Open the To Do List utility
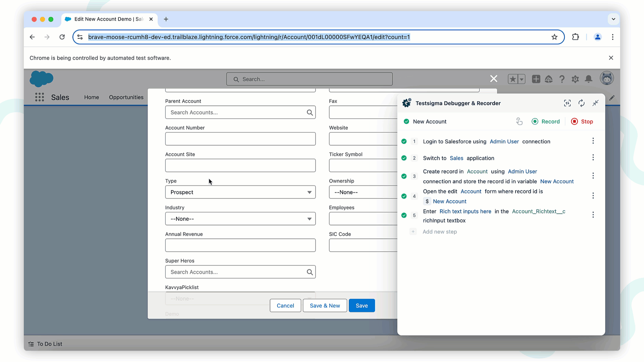The image size is (644, 362). click(45, 344)
